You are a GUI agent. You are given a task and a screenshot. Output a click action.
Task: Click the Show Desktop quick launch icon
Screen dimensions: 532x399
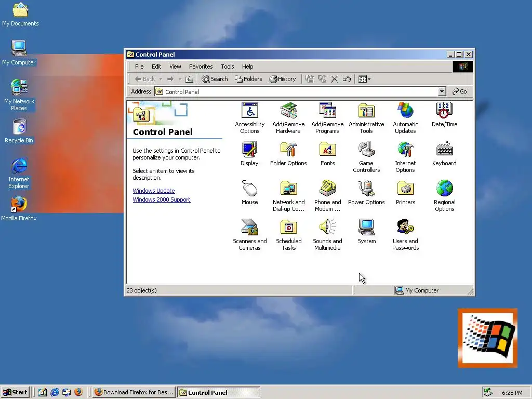coord(43,392)
